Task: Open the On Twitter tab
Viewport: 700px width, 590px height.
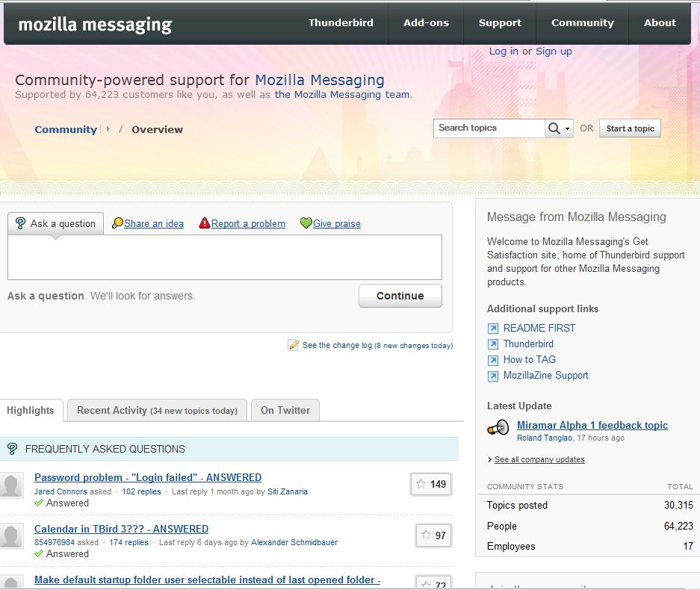Action: click(285, 410)
